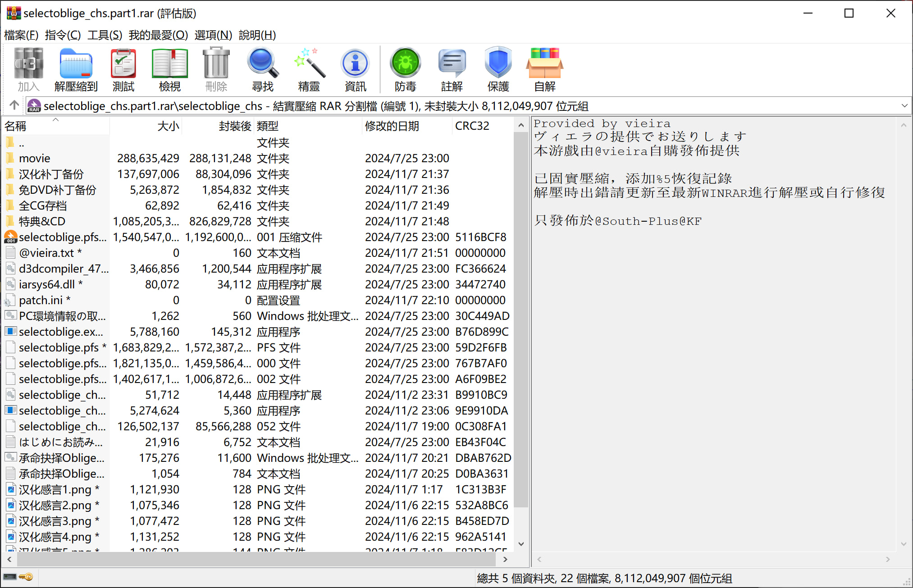Sort files by 修改的日期 column header
The width and height of the screenshot is (913, 588).
[x=392, y=126]
